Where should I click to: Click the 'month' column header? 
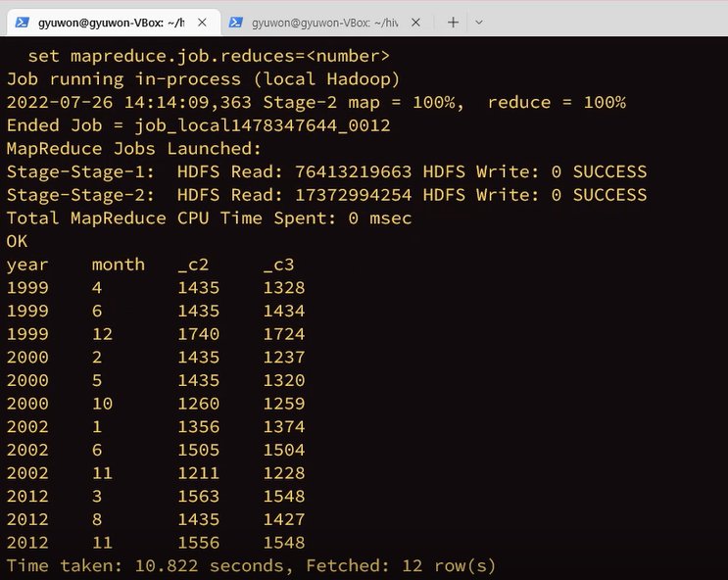coord(119,265)
